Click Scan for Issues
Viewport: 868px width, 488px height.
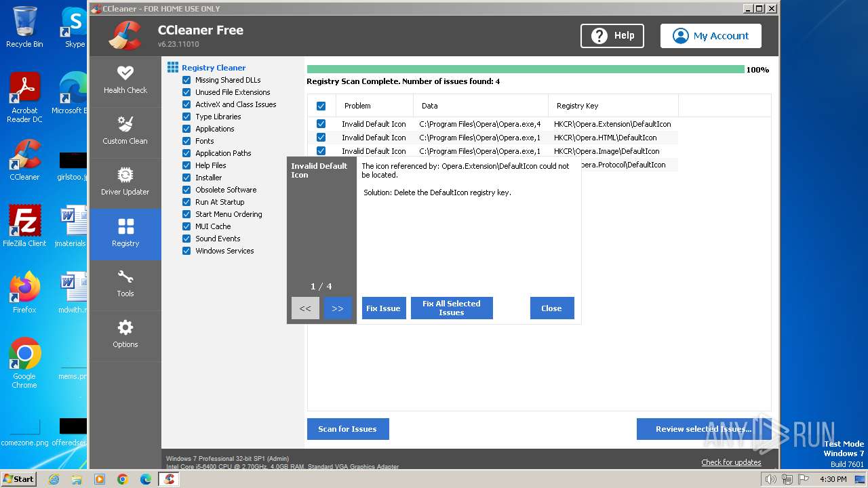[x=348, y=429]
